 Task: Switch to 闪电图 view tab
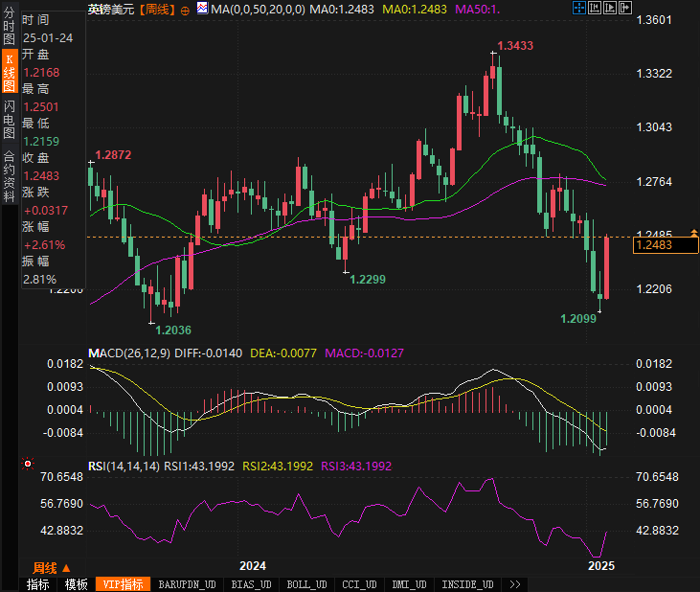9,120
